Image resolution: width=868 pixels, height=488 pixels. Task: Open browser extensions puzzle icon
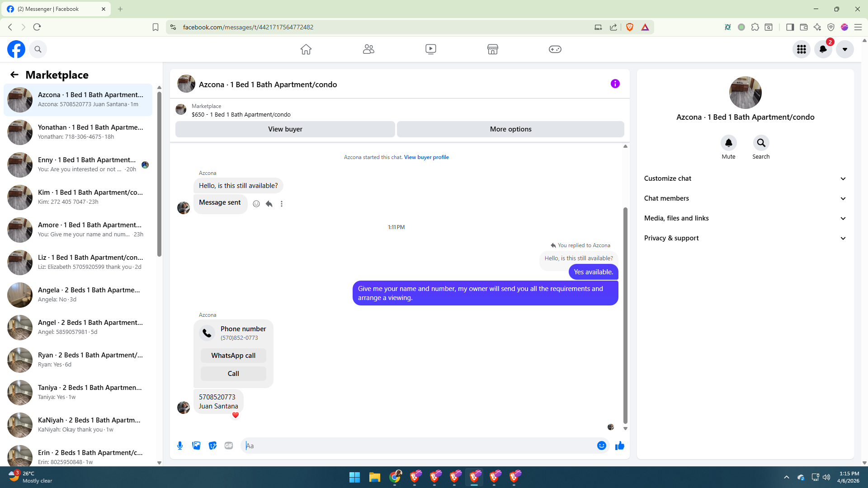coord(755,27)
